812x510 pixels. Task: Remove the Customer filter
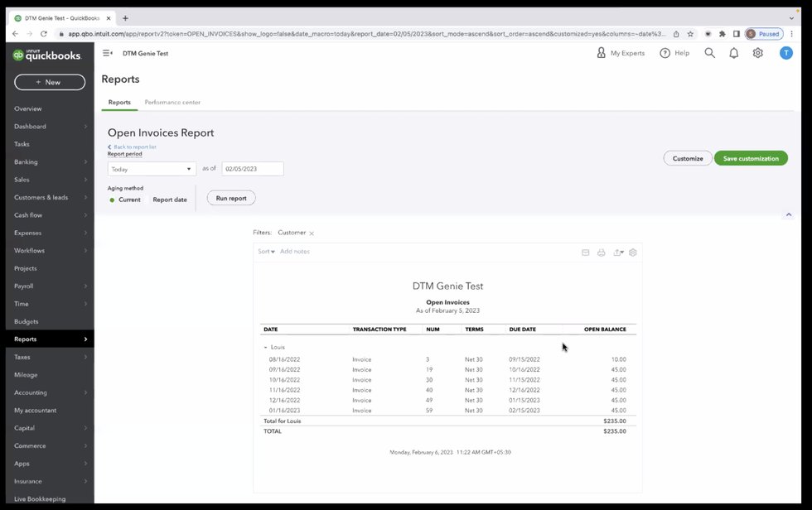(x=312, y=233)
